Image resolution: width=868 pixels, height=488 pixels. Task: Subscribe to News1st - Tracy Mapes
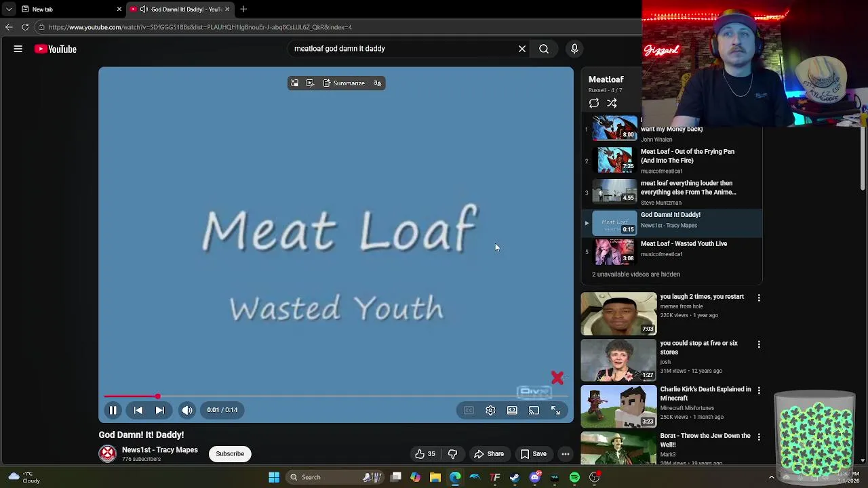coord(230,453)
